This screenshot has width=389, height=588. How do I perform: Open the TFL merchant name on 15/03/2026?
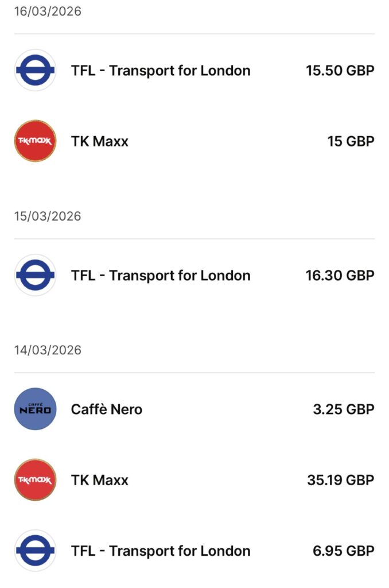pyautogui.click(x=161, y=276)
